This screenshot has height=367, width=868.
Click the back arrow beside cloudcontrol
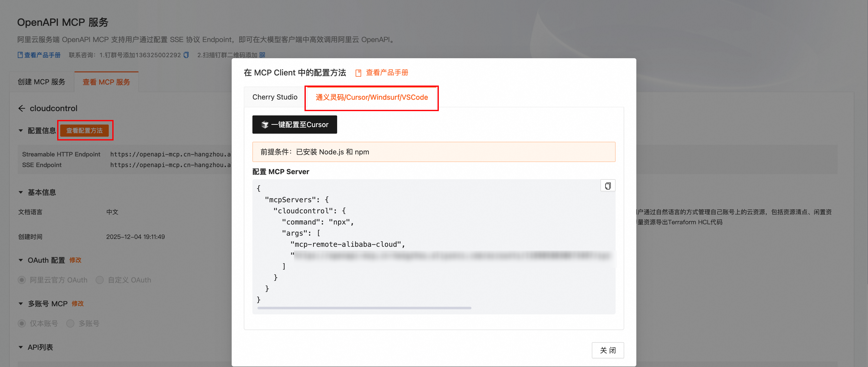(x=21, y=108)
